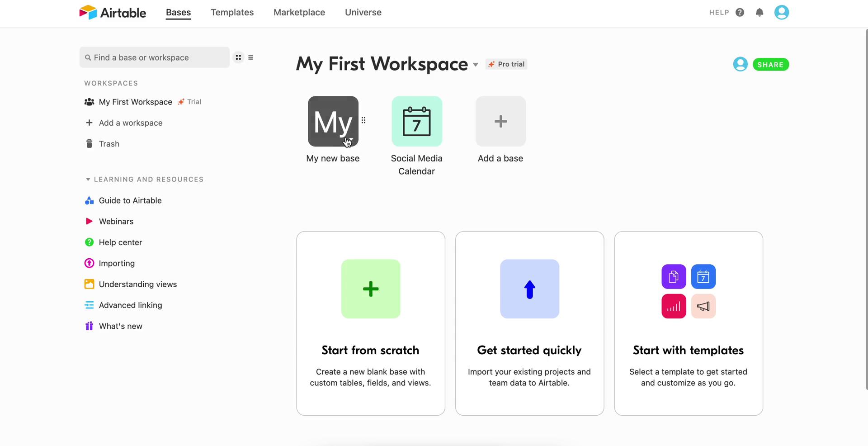Click the Airtable logo

(x=113, y=12)
